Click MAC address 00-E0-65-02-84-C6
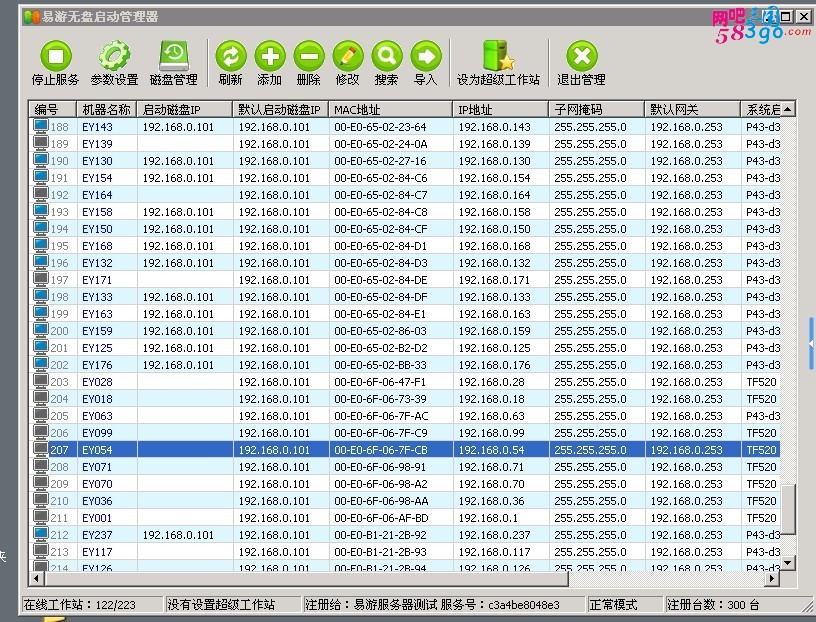The width and height of the screenshot is (816, 622). [381, 177]
